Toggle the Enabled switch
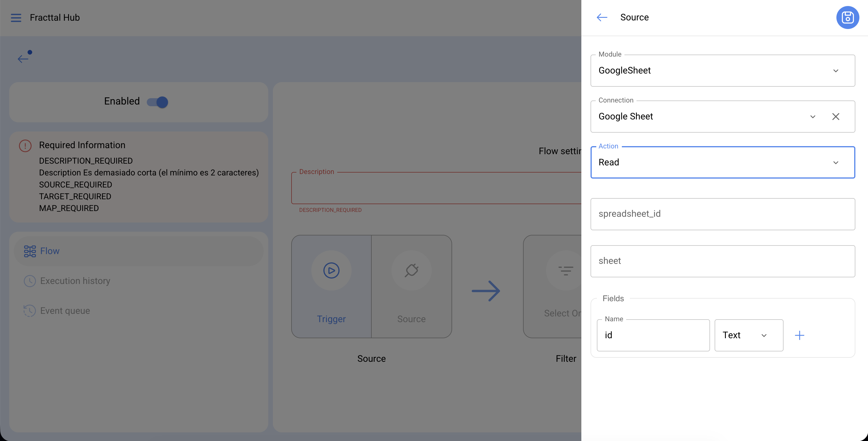The width and height of the screenshot is (868, 441). click(x=158, y=102)
